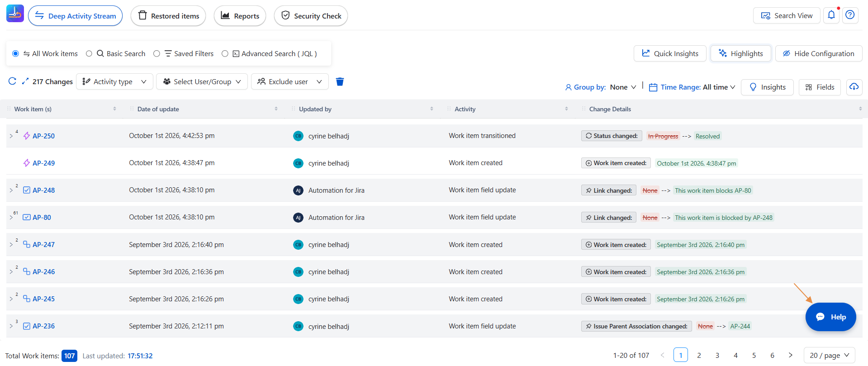Open the notifications bell

[831, 15]
